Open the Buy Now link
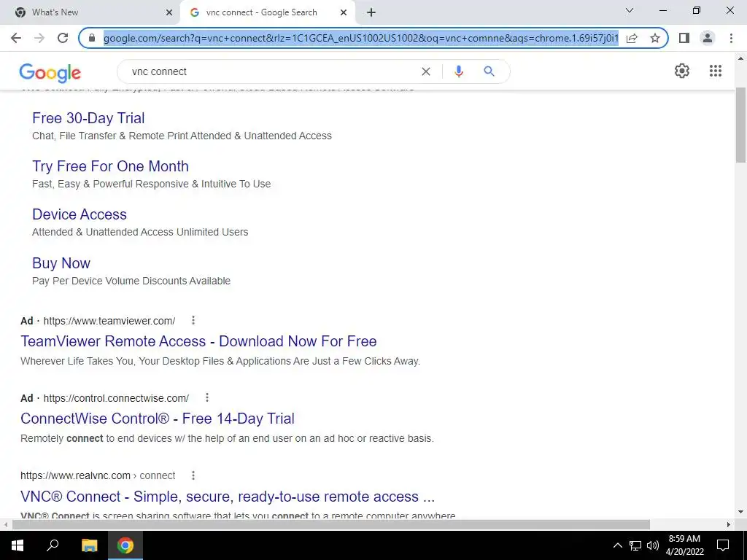 (61, 262)
